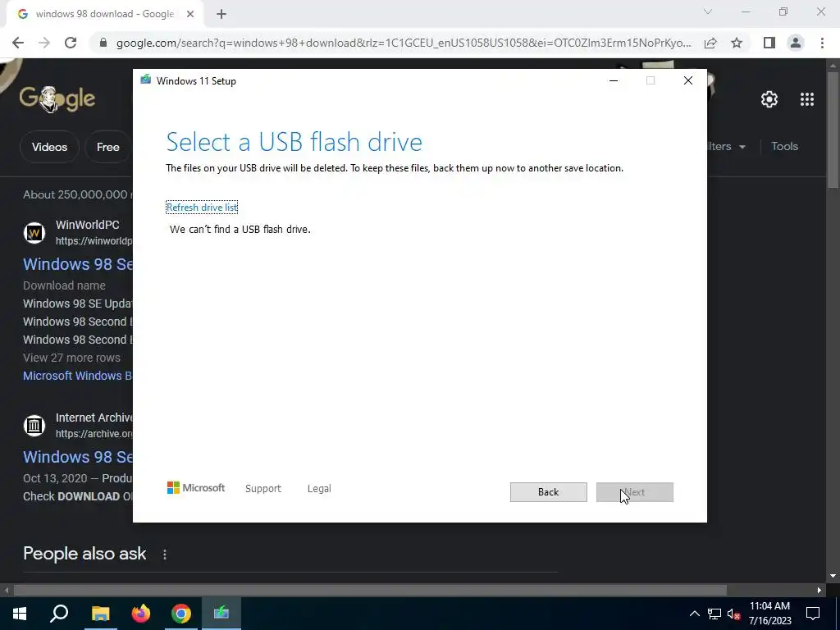Click the Microsoft logo in Setup

click(196, 488)
